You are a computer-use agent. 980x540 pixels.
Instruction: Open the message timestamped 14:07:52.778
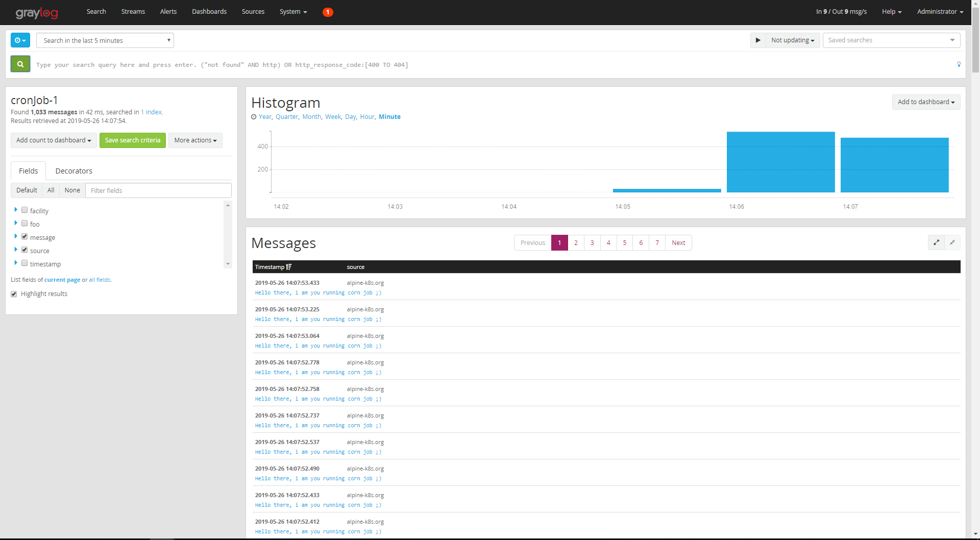606,367
